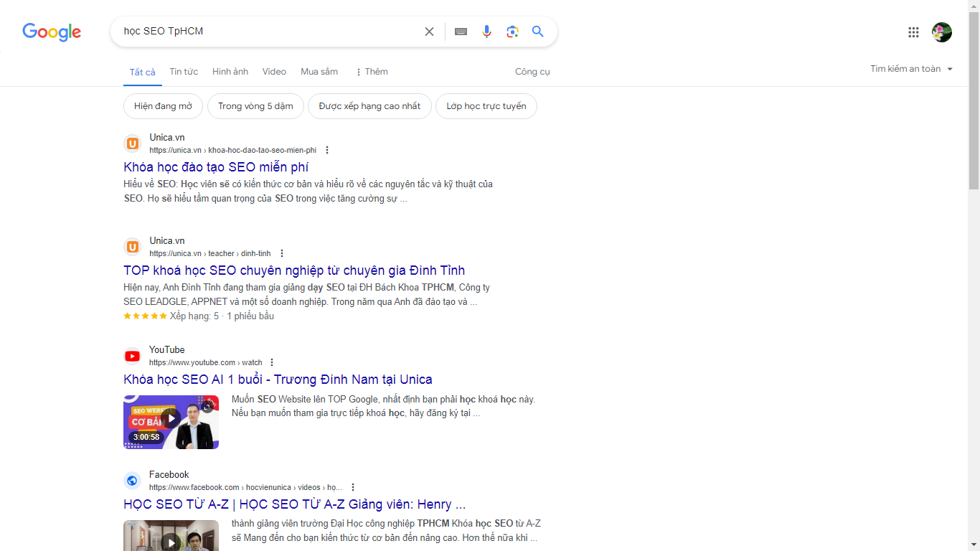Clear the search box with X icon

[x=429, y=32]
